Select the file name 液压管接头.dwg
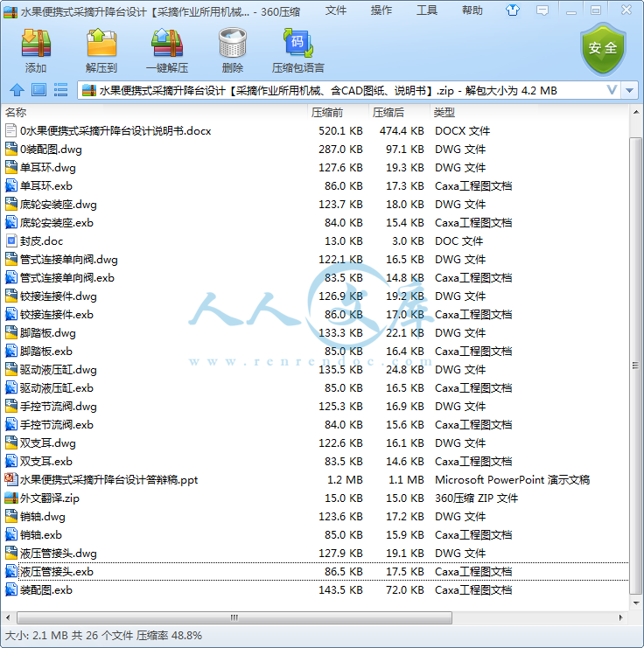 (x=59, y=553)
